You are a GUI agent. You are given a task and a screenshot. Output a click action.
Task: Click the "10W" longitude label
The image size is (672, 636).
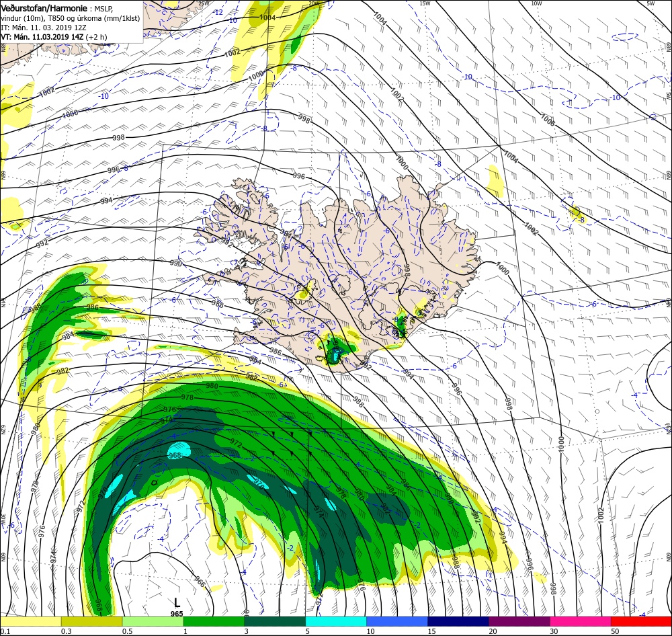[x=536, y=3]
